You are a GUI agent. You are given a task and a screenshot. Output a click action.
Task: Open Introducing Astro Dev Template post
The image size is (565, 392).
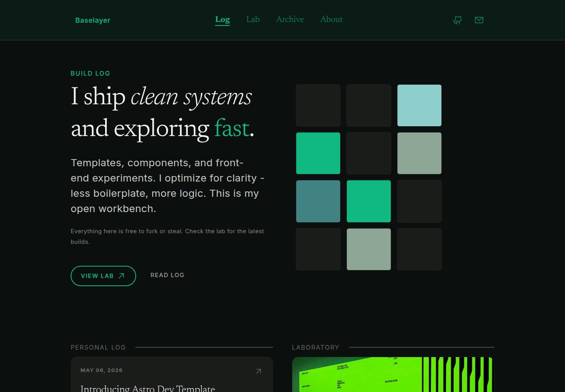pyautogui.click(x=148, y=388)
